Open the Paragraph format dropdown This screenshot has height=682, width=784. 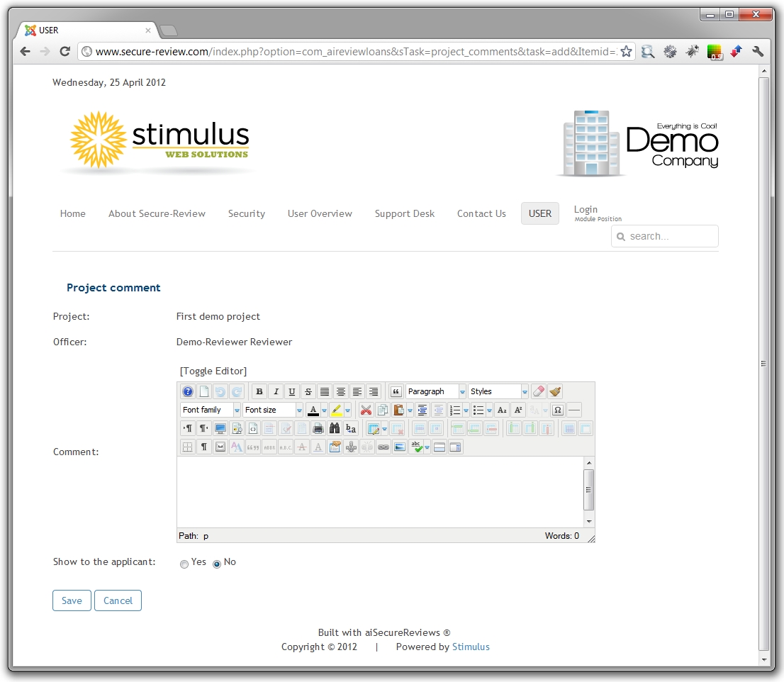click(435, 391)
